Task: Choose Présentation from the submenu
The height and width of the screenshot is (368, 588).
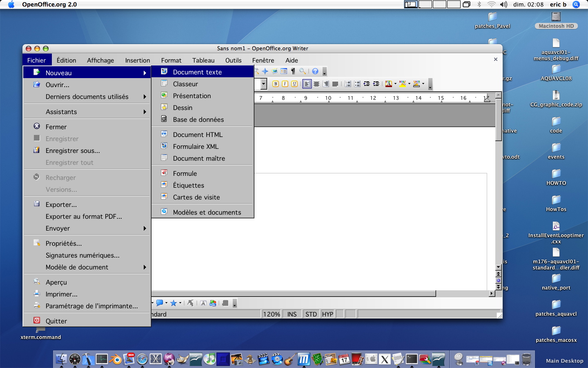Action: [x=203, y=96]
